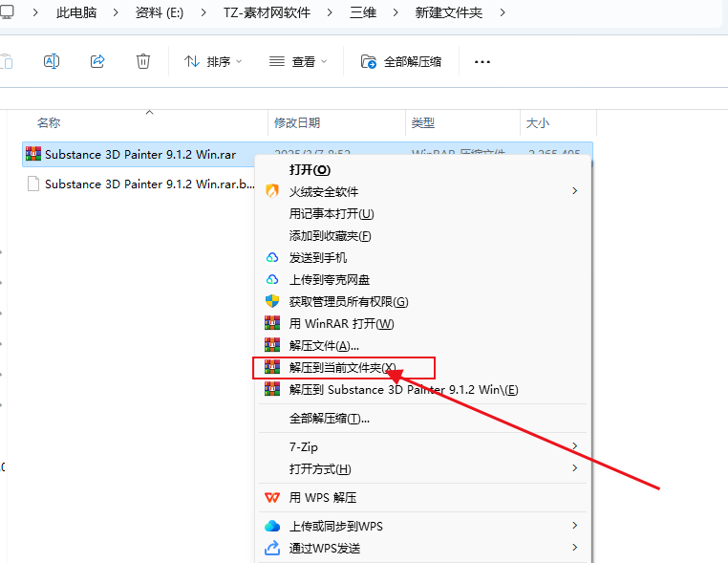Screen dimensions: 728x563
Task: Click 此电脑 in the address breadcrumb
Action: (76, 12)
